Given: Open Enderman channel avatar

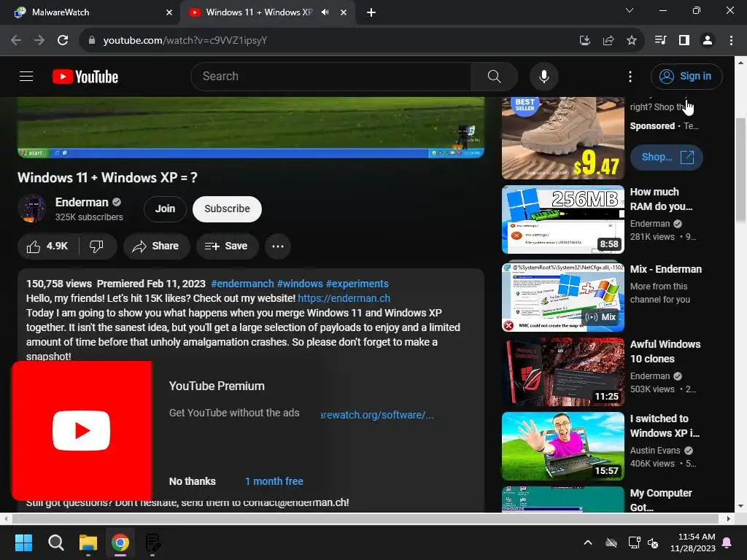Looking at the screenshot, I should (x=32, y=209).
